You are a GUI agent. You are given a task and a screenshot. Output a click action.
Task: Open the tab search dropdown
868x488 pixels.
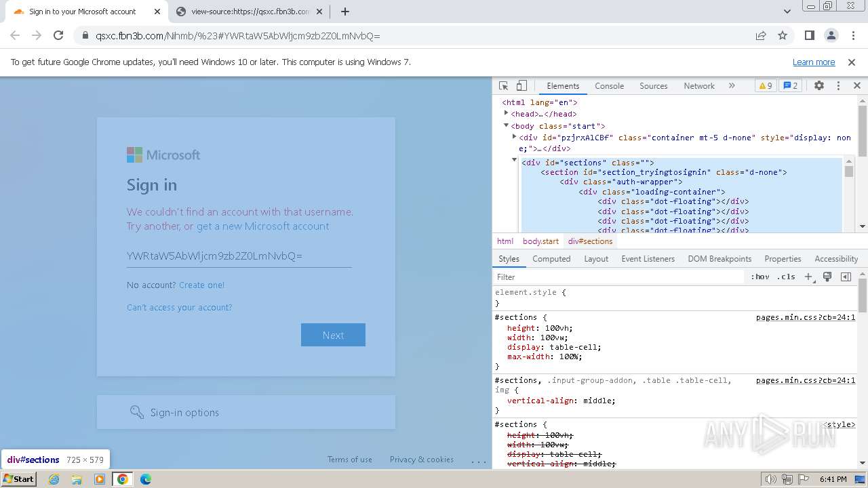click(787, 12)
